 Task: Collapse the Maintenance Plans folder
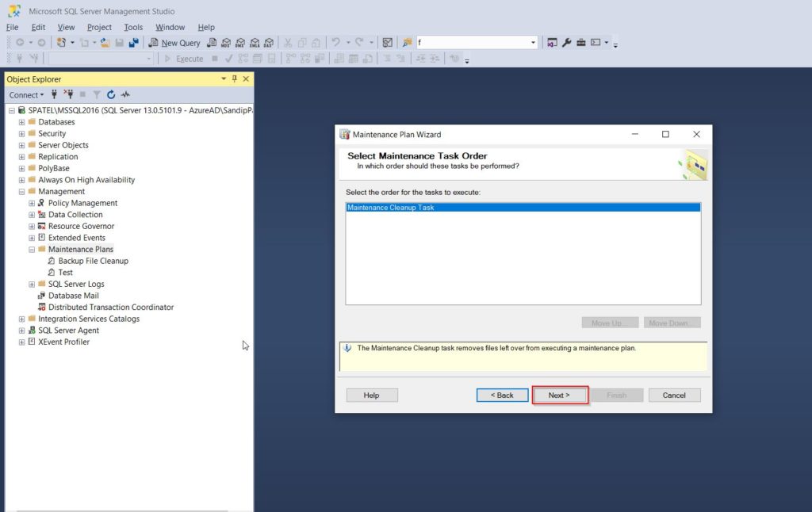coord(32,250)
